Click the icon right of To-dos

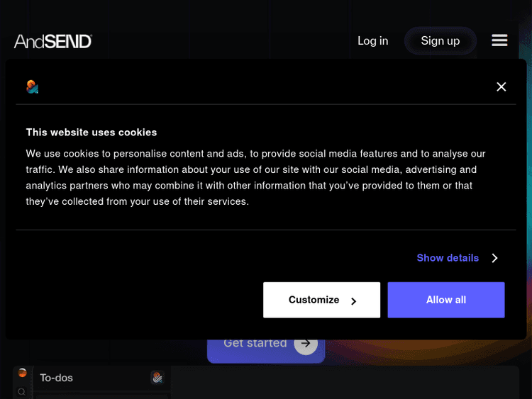click(x=157, y=378)
